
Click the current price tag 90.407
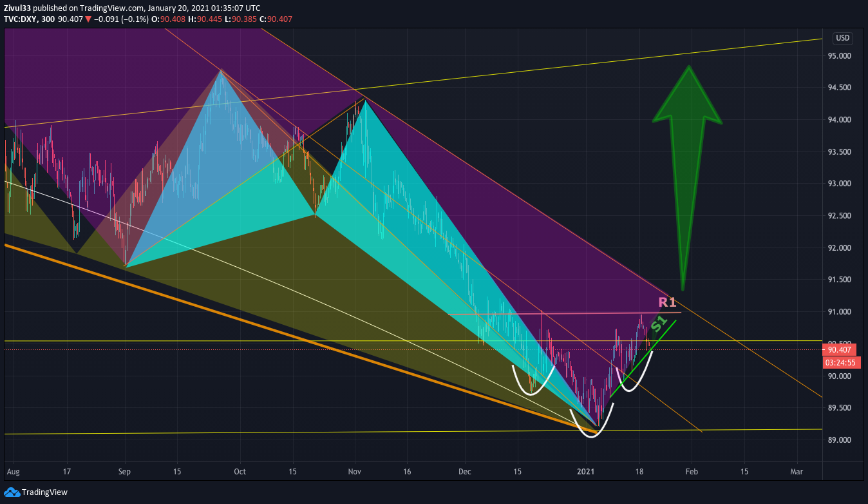coord(840,350)
